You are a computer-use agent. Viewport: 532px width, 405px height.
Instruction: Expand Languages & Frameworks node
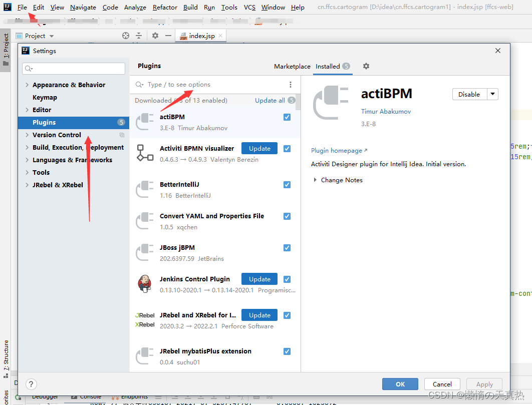coord(27,160)
